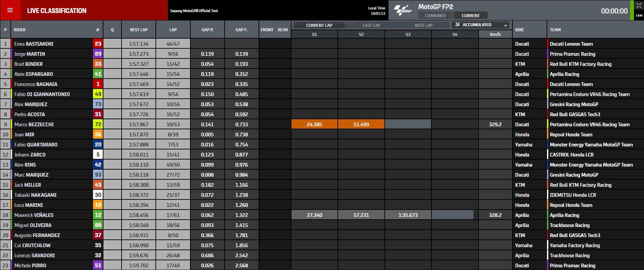This screenshot has height=270, width=644.
Task: Click Bezzecchi's orange S1 time 24.385
Action: tap(314, 124)
